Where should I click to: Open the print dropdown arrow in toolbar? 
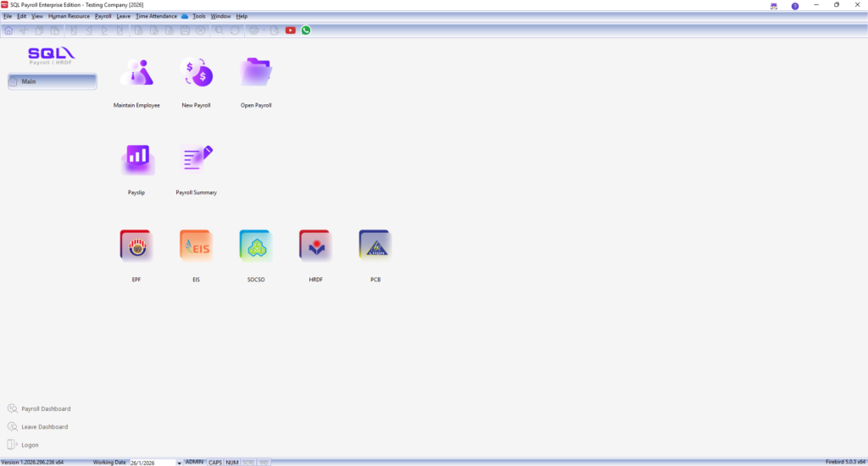coord(264,31)
